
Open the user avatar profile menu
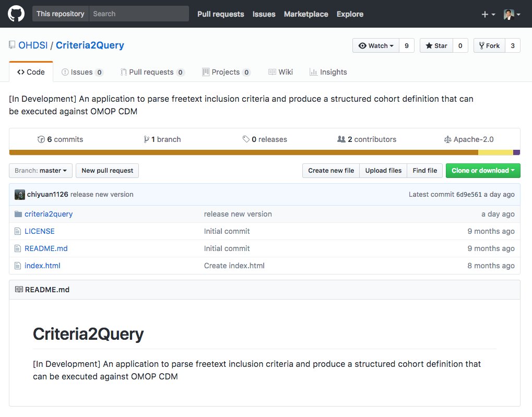point(512,14)
